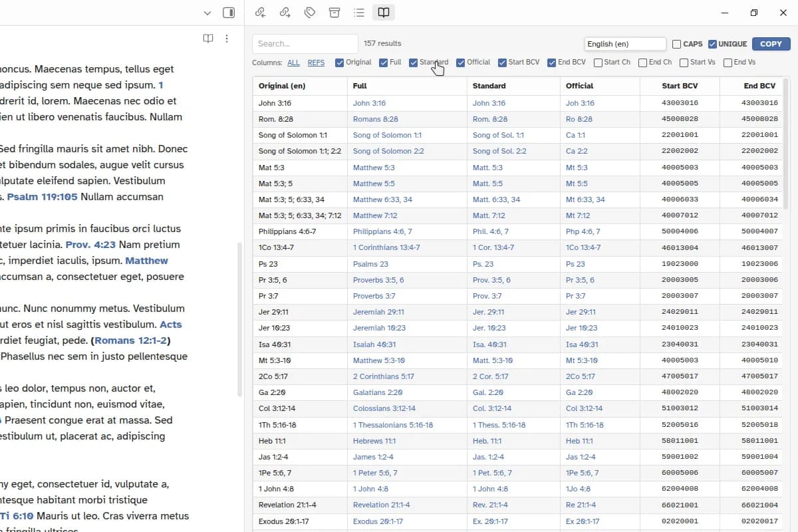The image size is (798, 532).
Task: Click the Full cell 'Song of Solomon 1:1'
Action: pyautogui.click(x=387, y=135)
